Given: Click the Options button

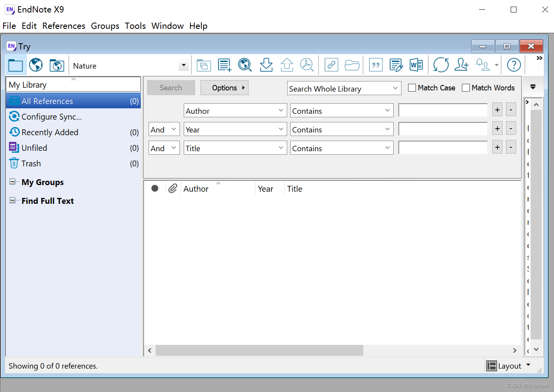Looking at the screenshot, I should click(x=224, y=88).
